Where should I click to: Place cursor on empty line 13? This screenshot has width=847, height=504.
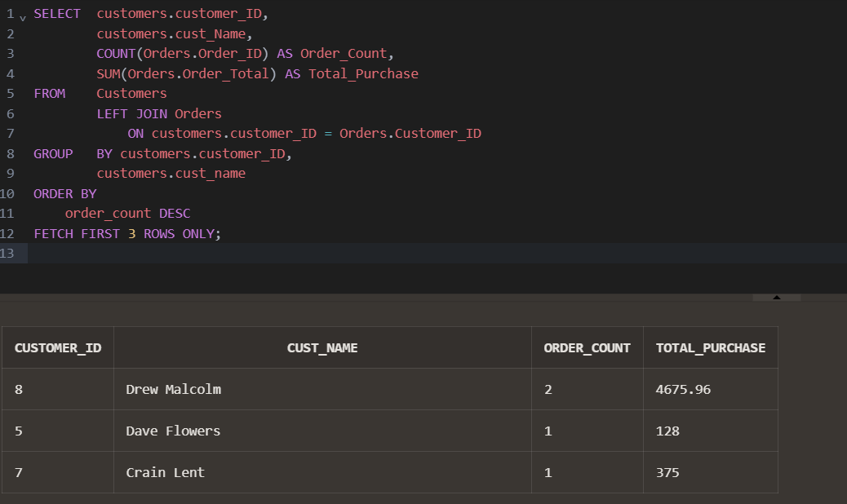click(437, 253)
